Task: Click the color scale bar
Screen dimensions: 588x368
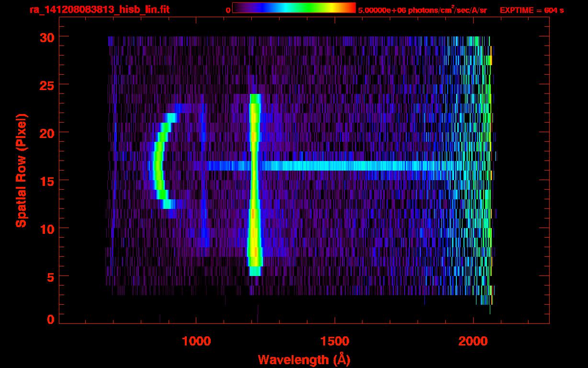Action: [294, 8]
